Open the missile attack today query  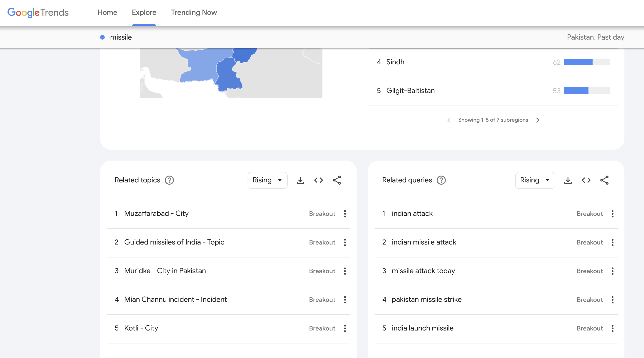(x=423, y=271)
